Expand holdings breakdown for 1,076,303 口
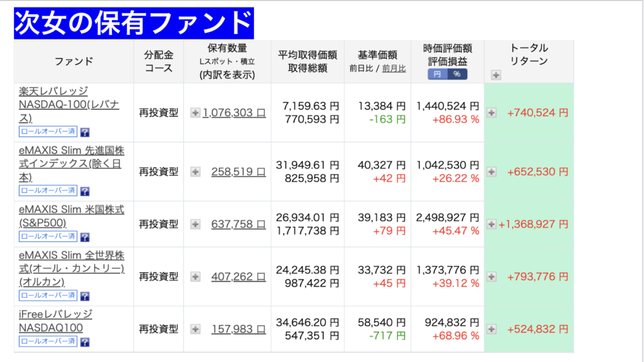 195,112
